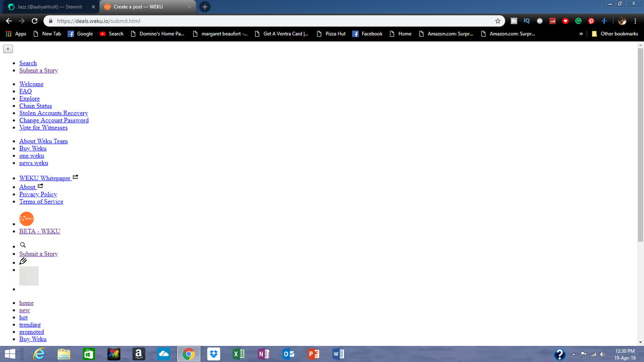Screen dimensions: 644x362
Task: Open the blue pinwheel extension icon
Action: pos(604,21)
